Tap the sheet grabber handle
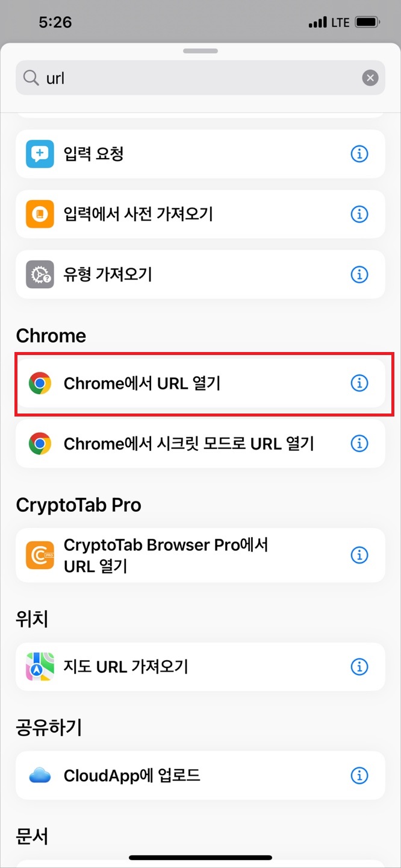The width and height of the screenshot is (401, 868). [200, 51]
